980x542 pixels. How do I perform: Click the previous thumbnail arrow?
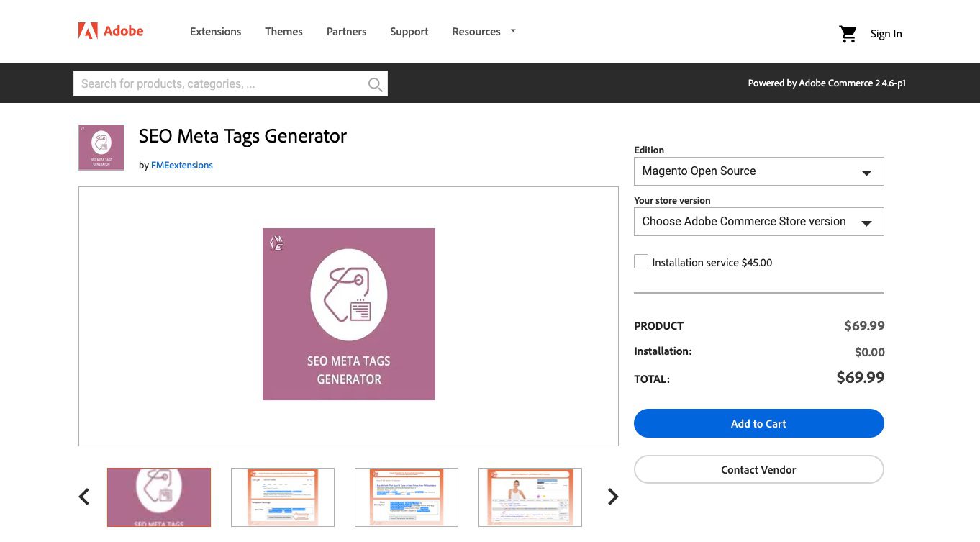84,497
